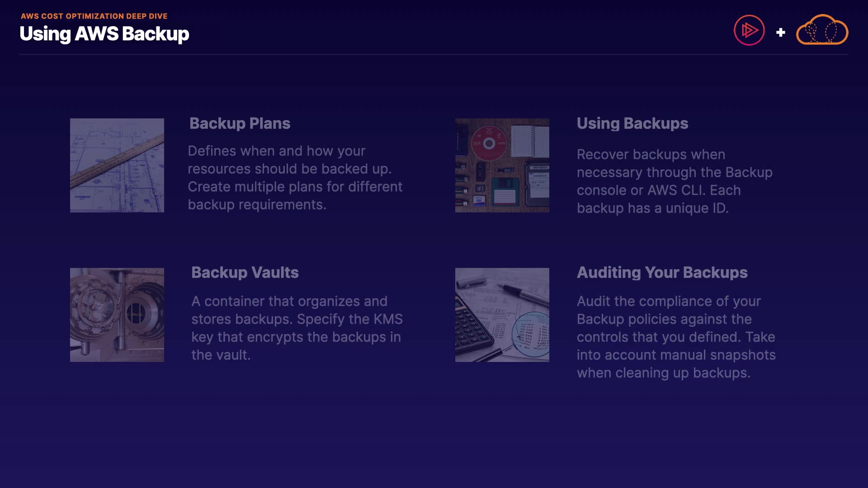Click the Pluralsight play logo icon

[x=749, y=30]
